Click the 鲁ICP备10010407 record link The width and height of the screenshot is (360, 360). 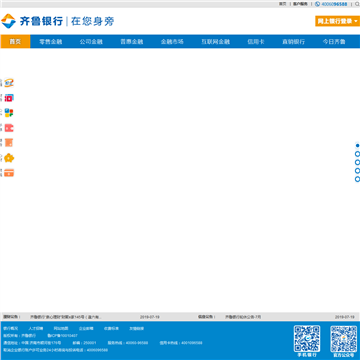62,336
